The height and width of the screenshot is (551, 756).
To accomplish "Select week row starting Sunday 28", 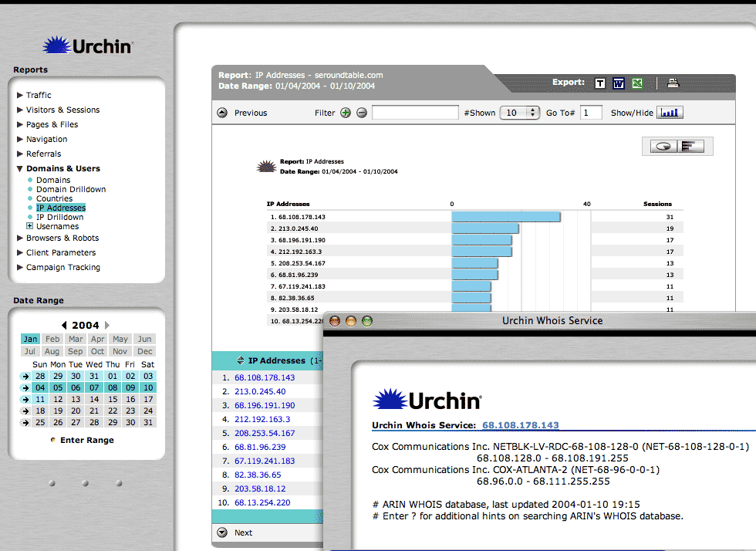I will click(25, 377).
